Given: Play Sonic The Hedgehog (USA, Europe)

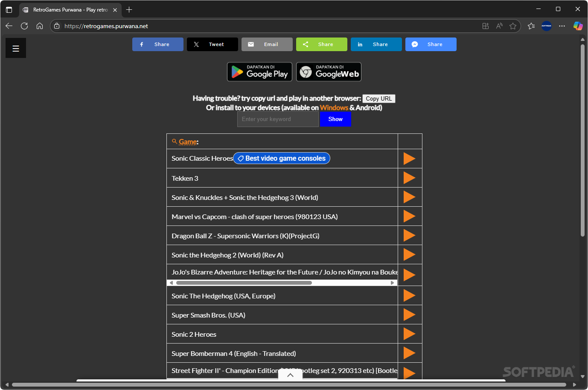Looking at the screenshot, I should coord(410,295).
